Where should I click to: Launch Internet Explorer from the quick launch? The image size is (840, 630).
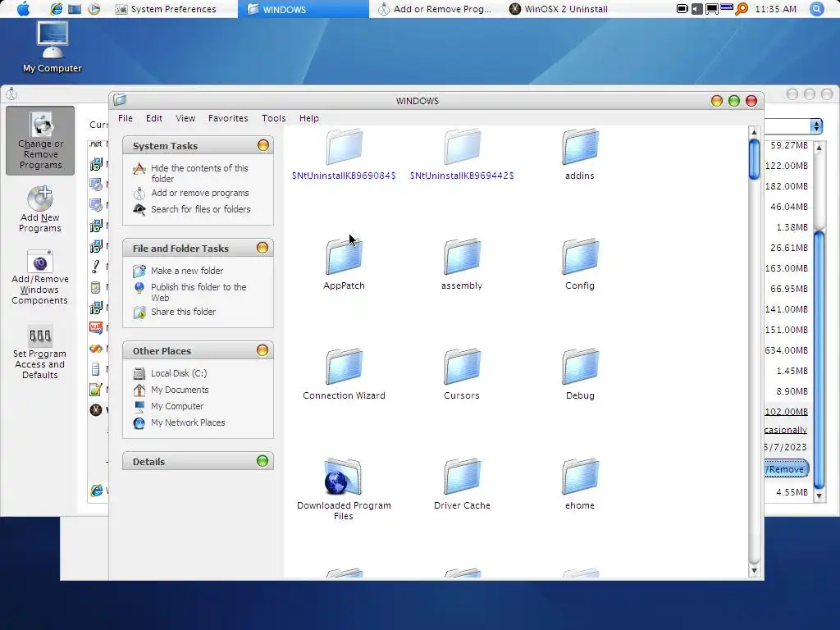pos(56,8)
